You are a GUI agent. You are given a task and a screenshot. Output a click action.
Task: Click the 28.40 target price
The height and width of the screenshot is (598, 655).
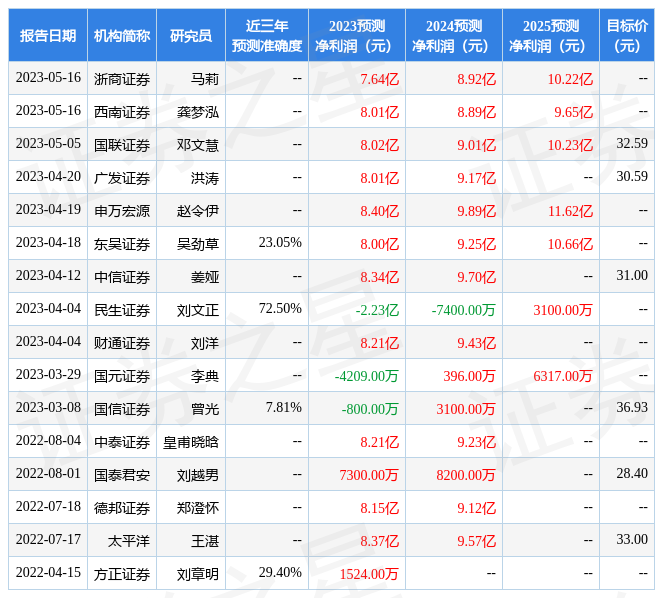[x=632, y=473]
